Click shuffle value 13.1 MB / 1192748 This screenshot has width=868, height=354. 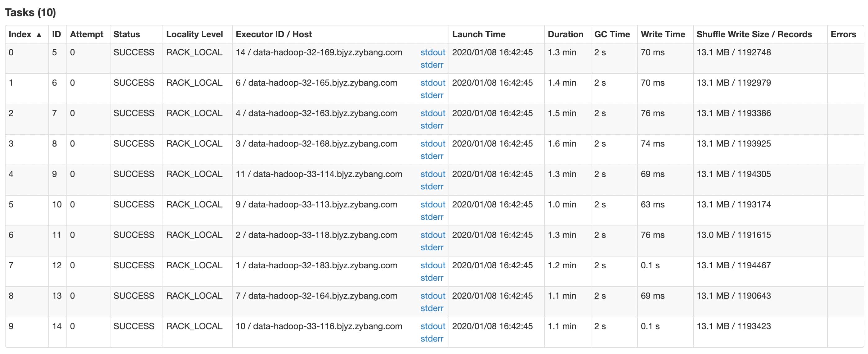tap(734, 52)
